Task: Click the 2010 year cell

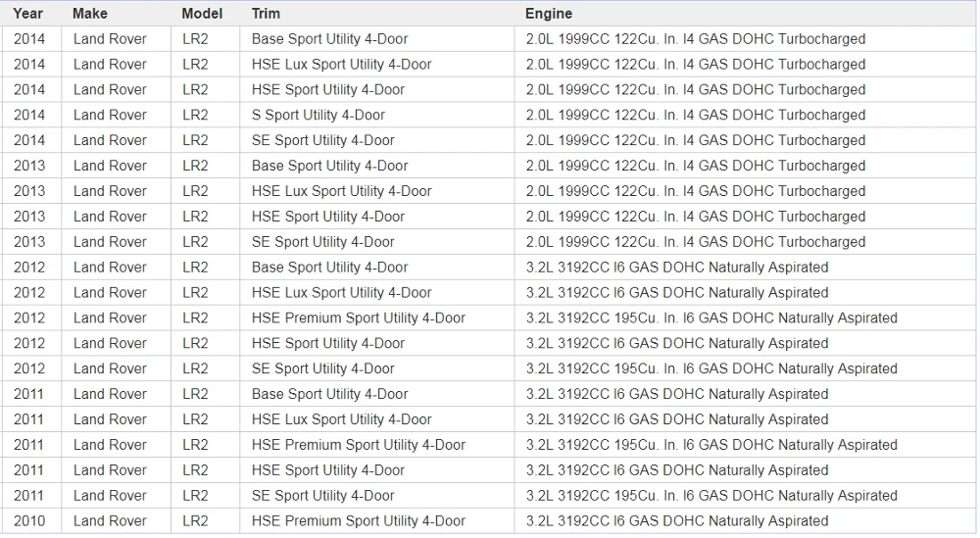Action: (x=29, y=521)
